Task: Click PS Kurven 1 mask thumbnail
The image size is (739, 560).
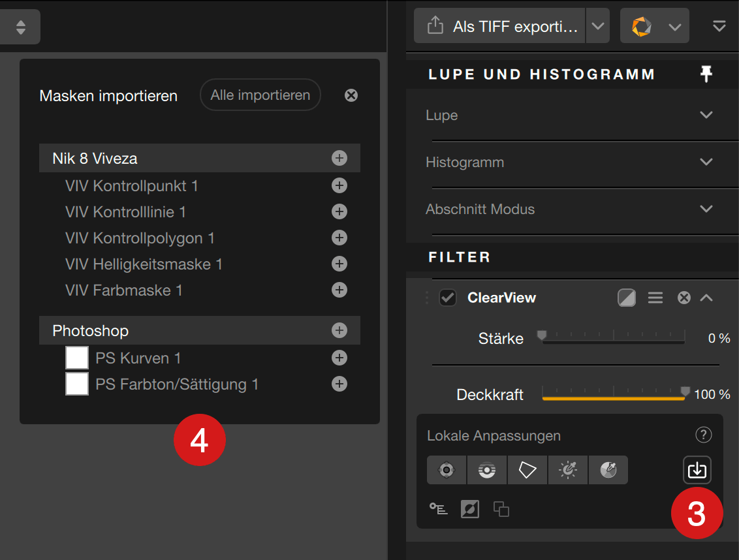Action: [x=77, y=357]
